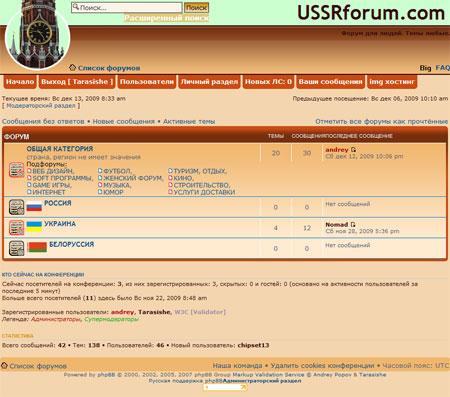The image size is (450, 397).
Task: Open the Расширенный поиск link
Action: pyautogui.click(x=166, y=18)
